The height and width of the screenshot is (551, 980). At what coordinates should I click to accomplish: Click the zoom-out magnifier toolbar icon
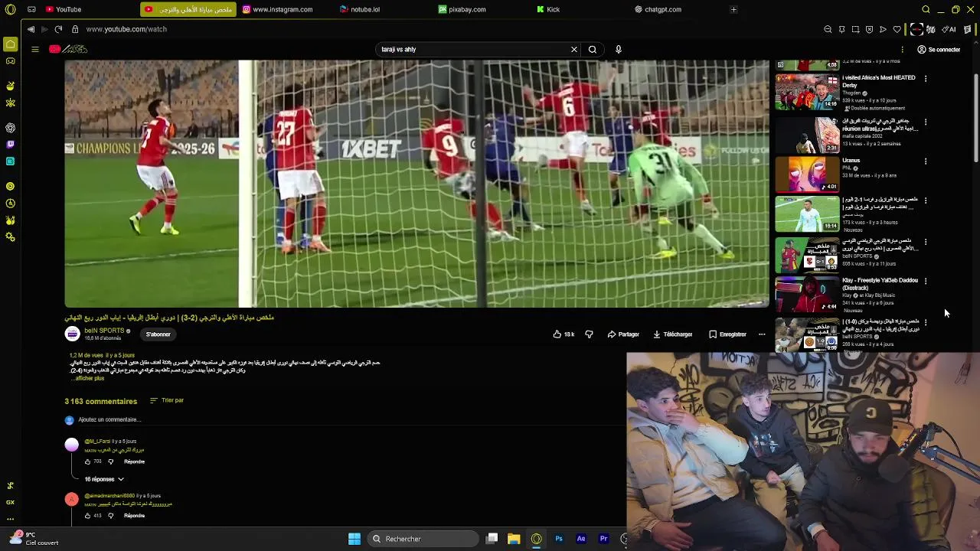click(828, 29)
